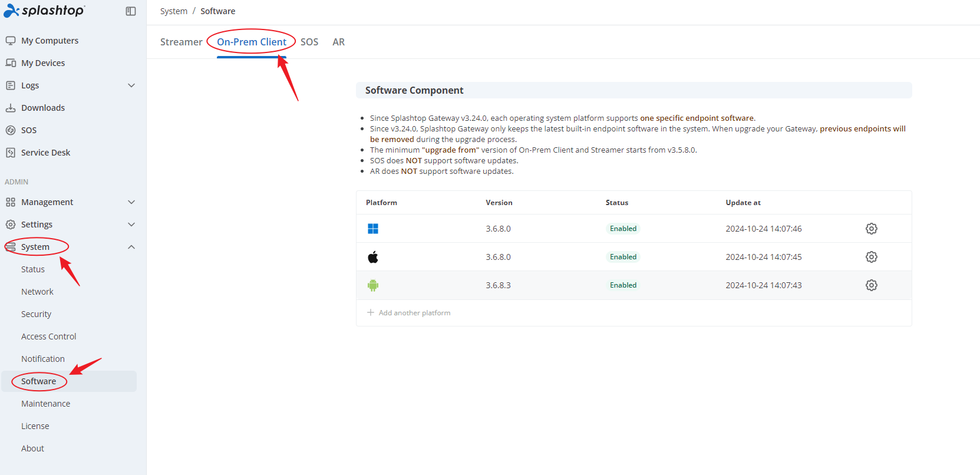
Task: Click the Platform column header
Action: click(x=381, y=203)
